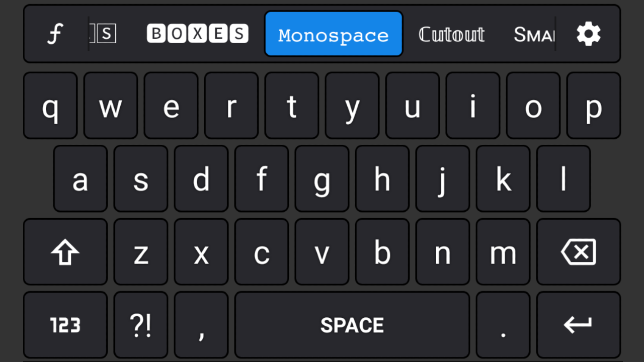Viewport: 644px width, 362px height.
Task: Tap the fonts script f icon
Action: pos(55,34)
